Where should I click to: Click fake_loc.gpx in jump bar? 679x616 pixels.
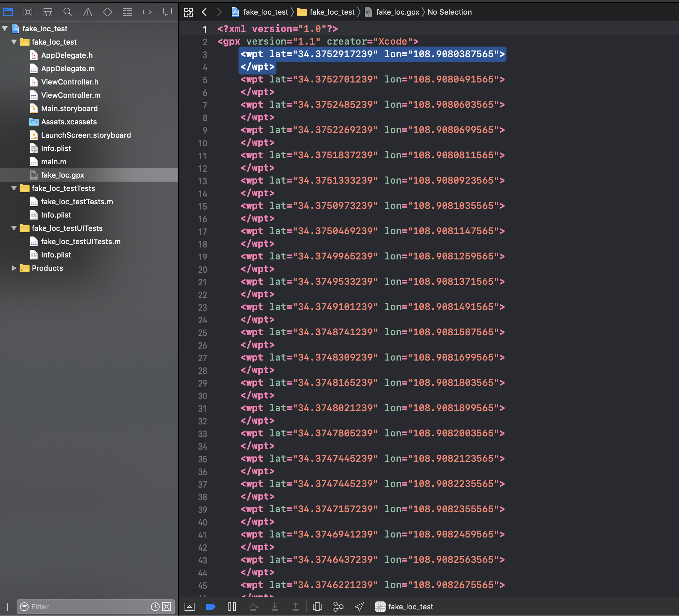pos(392,12)
